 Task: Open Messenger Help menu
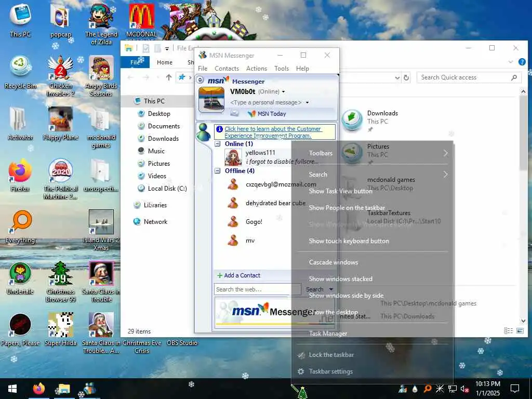click(x=302, y=69)
